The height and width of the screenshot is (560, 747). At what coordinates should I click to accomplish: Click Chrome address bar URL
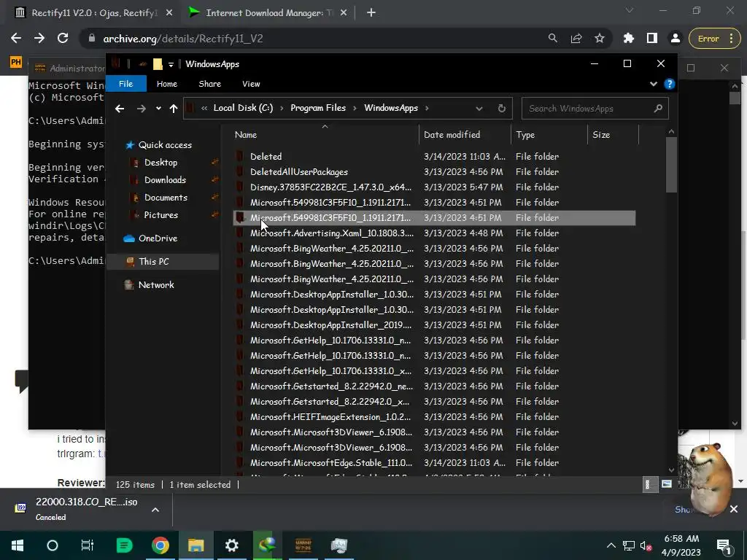183,39
